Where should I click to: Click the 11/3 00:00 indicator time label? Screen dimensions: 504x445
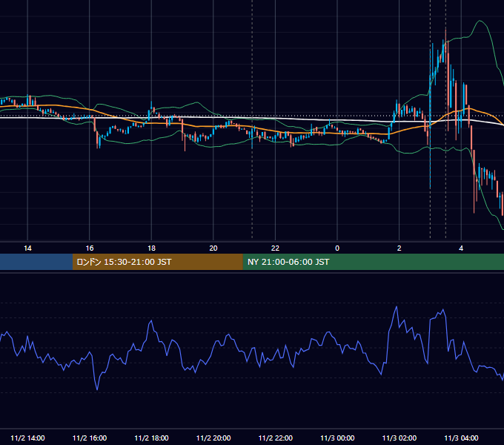[337, 438]
